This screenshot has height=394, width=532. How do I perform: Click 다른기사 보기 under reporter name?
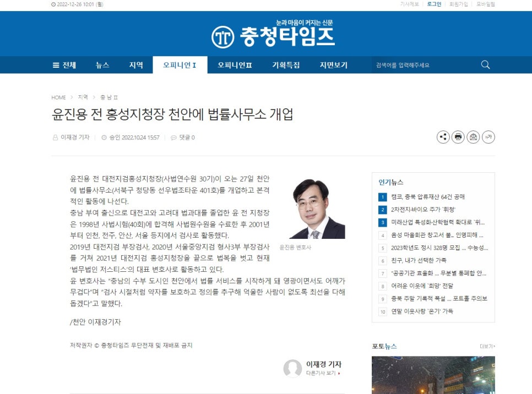(323, 373)
